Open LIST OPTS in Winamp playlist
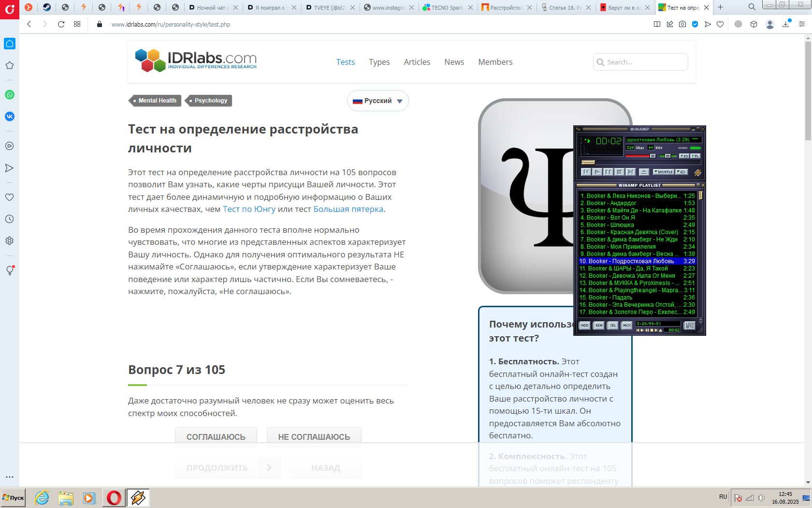 [x=690, y=325]
